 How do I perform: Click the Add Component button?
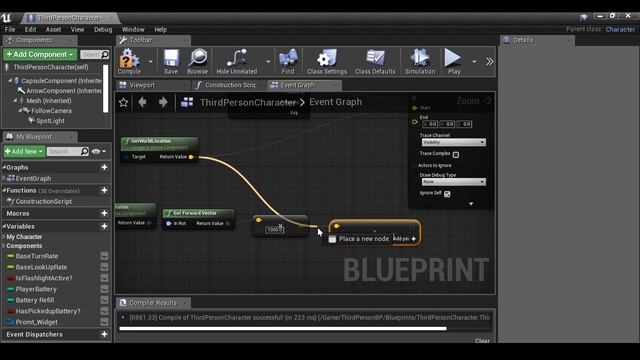point(40,54)
